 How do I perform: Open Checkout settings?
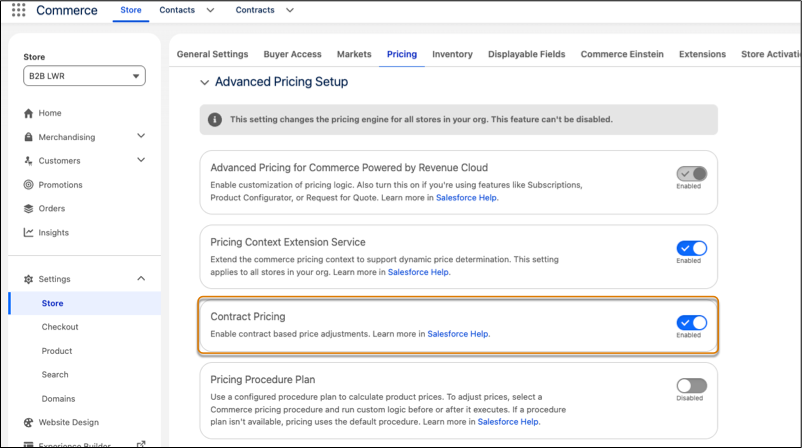(60, 327)
